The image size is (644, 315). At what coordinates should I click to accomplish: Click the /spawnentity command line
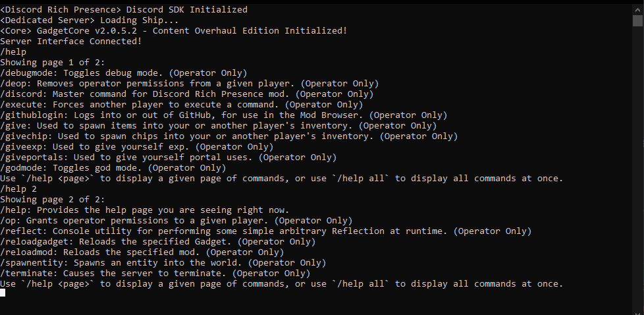pyautogui.click(x=163, y=263)
